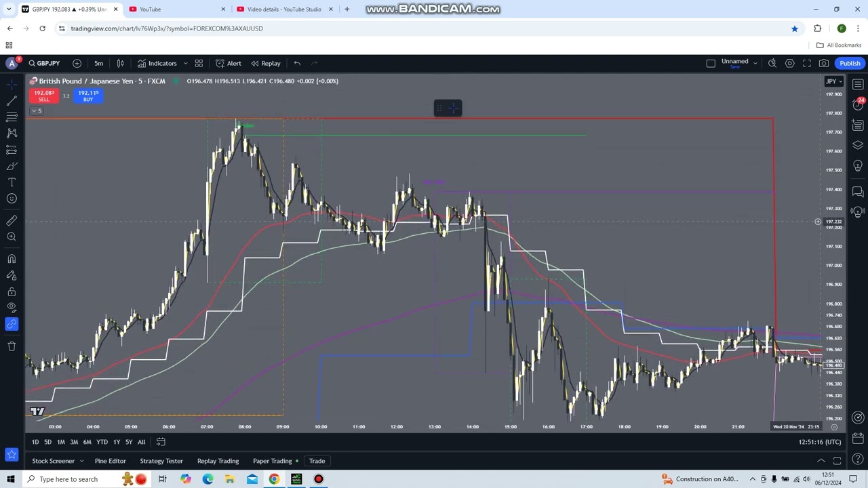The image size is (868, 488).
Task: Open the 5m timeframe selector
Action: [98, 63]
